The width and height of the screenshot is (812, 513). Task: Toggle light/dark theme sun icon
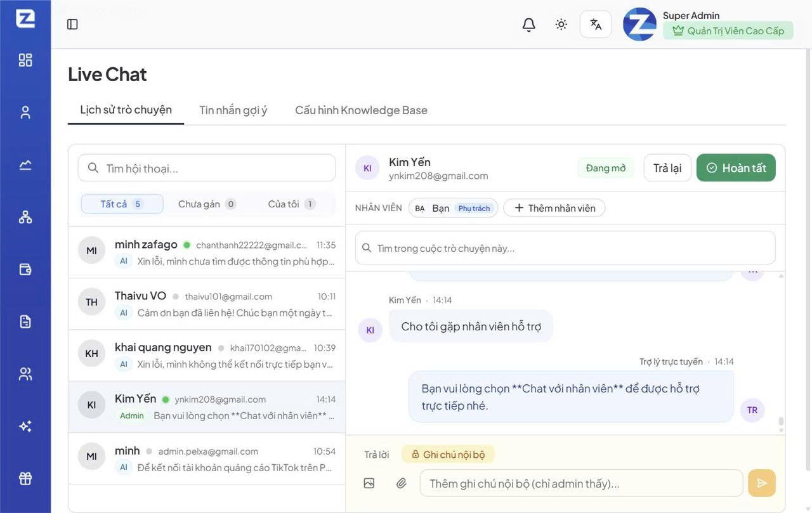tap(561, 24)
